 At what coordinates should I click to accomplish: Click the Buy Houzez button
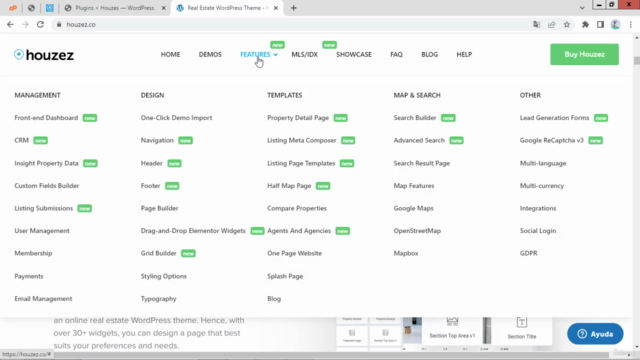click(584, 54)
